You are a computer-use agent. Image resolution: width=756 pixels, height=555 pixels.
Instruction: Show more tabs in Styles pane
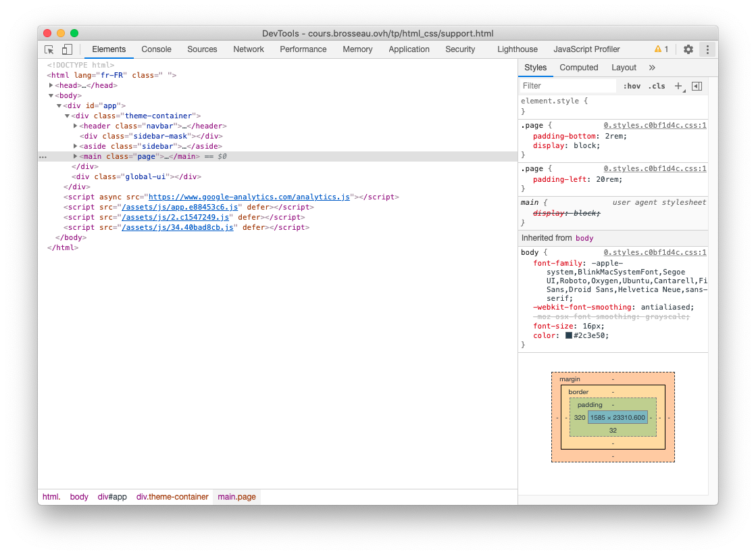point(652,68)
